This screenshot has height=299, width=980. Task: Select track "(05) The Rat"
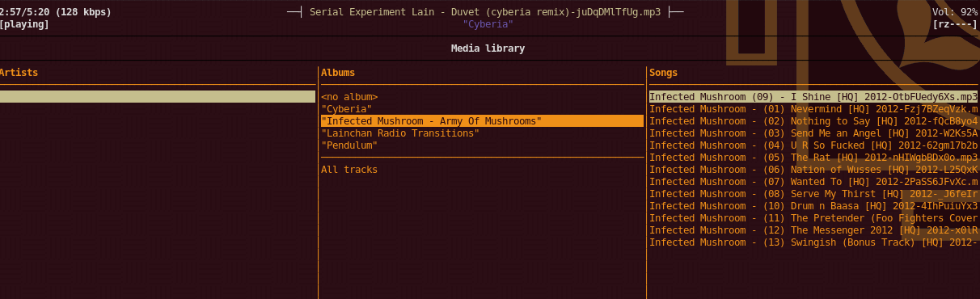[813, 158]
